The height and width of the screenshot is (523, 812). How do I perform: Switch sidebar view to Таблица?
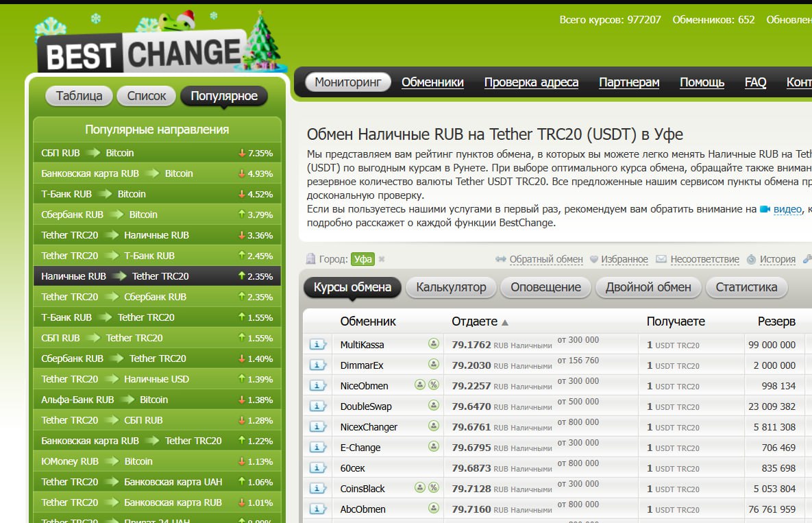(79, 96)
